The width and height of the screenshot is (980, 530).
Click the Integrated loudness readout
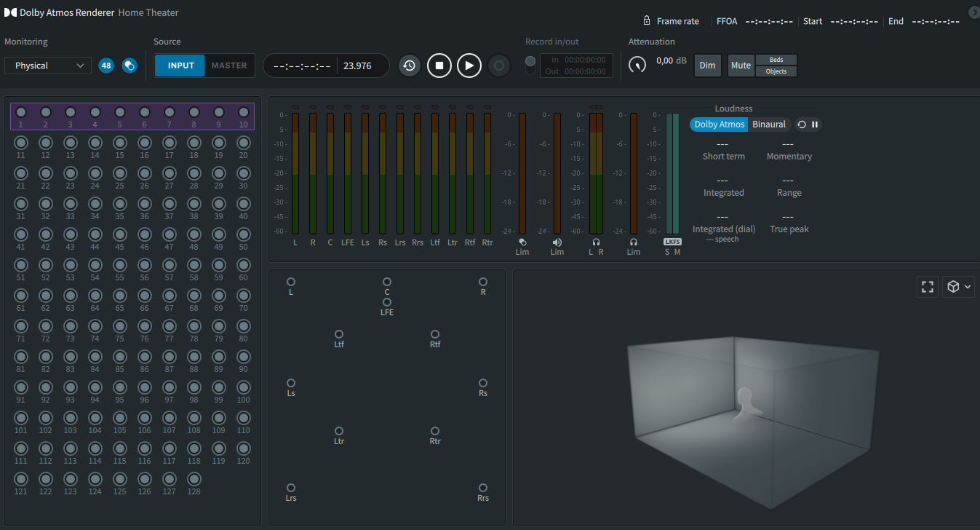pyautogui.click(x=723, y=187)
